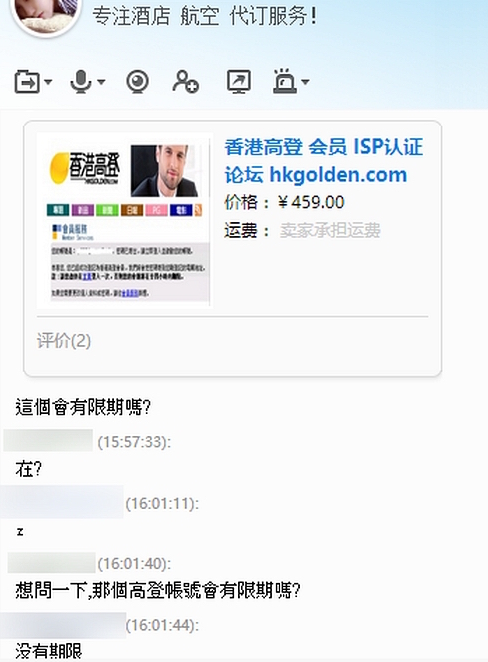This screenshot has height=662, width=488.
Task: Click the 卖家承担运费 shipping text
Action: tap(330, 231)
